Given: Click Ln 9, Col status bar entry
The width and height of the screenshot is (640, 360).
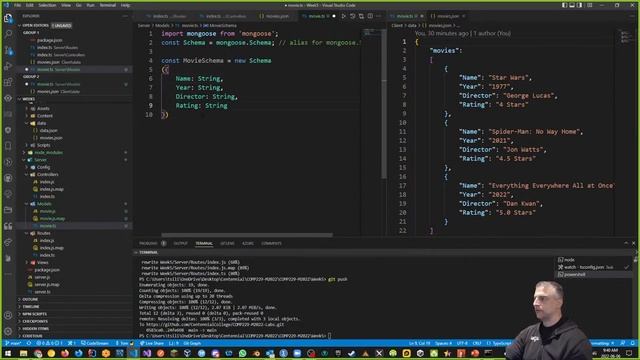Looking at the screenshot, I should click(x=420, y=343).
